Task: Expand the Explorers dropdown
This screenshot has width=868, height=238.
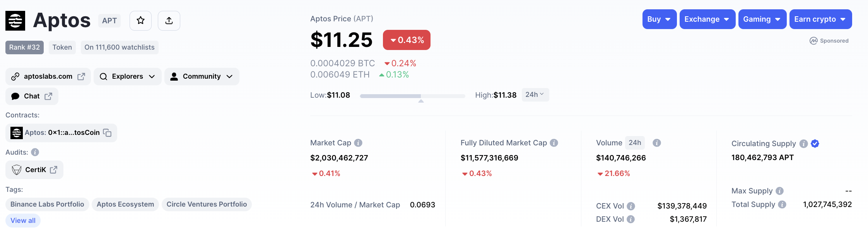Action: (127, 76)
